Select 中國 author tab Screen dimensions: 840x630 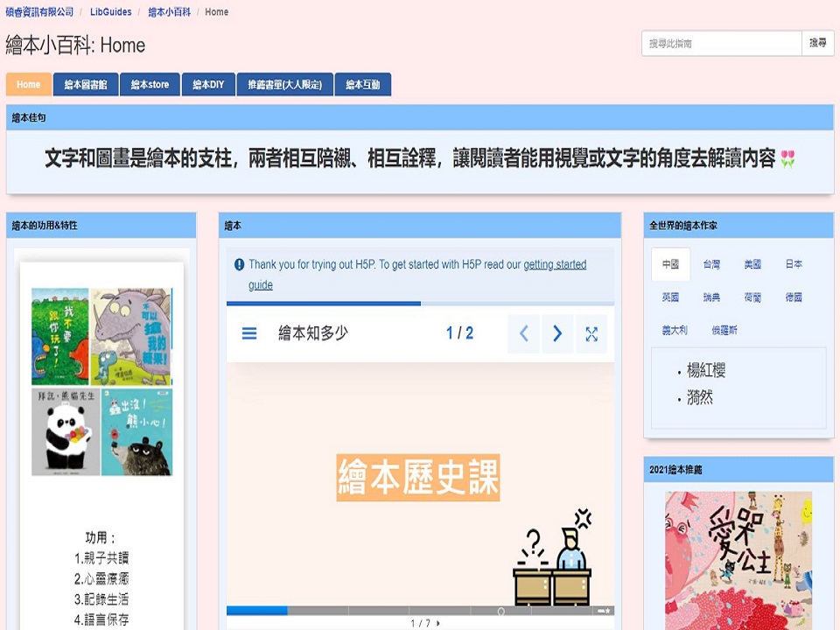tap(670, 264)
